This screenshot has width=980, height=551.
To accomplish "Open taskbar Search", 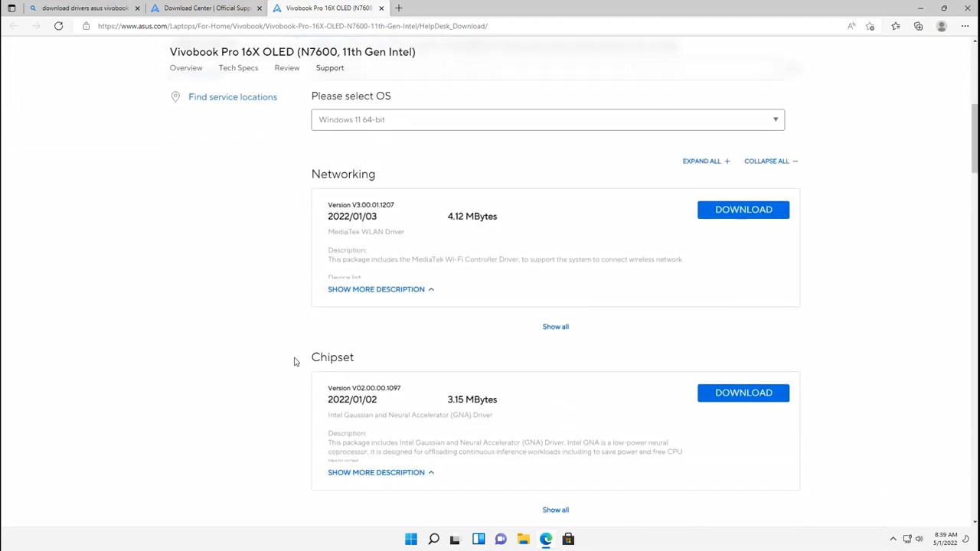I will pos(433,540).
